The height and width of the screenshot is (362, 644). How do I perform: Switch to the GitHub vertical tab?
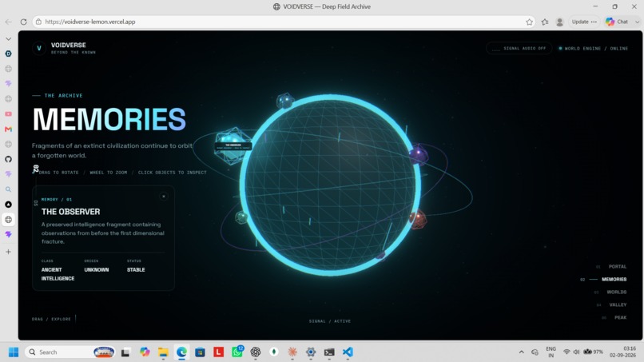click(8, 159)
